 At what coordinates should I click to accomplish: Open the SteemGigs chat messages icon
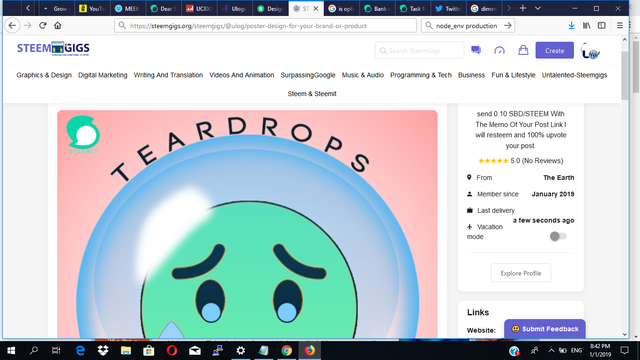pyautogui.click(x=476, y=50)
